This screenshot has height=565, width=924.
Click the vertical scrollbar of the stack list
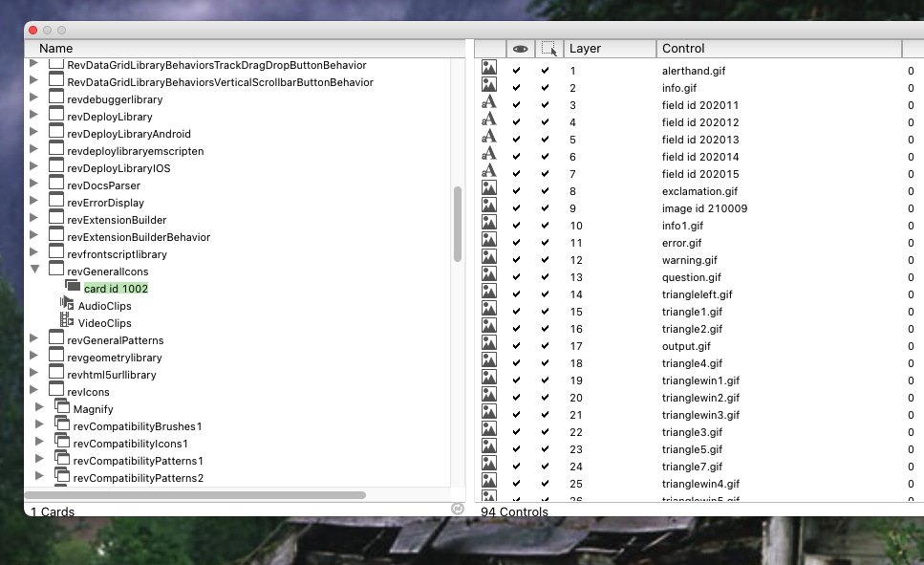click(x=458, y=224)
